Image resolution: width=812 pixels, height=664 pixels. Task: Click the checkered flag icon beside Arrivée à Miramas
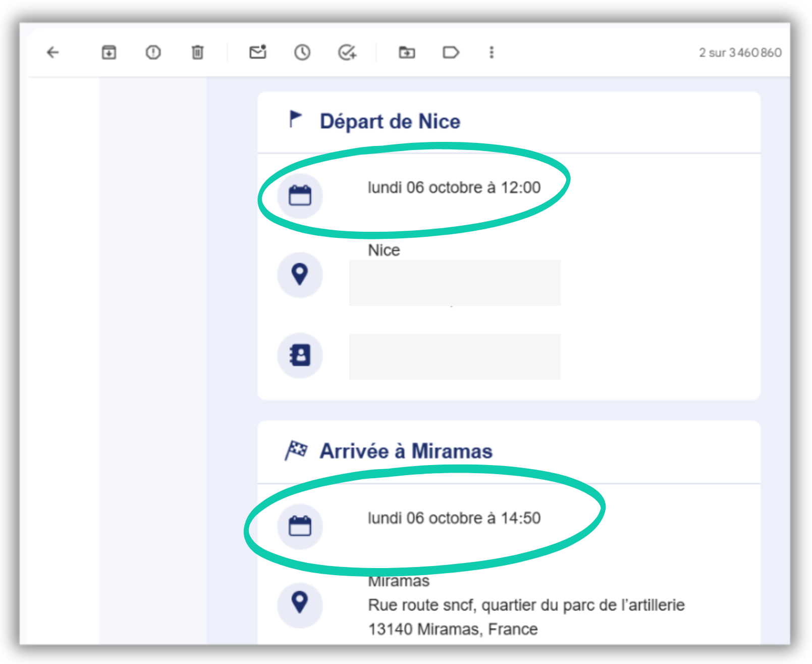(296, 450)
